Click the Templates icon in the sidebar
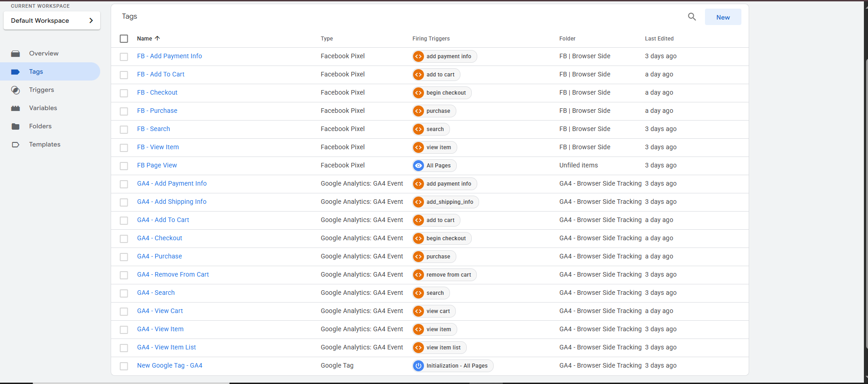The width and height of the screenshot is (868, 384). pyautogui.click(x=15, y=145)
